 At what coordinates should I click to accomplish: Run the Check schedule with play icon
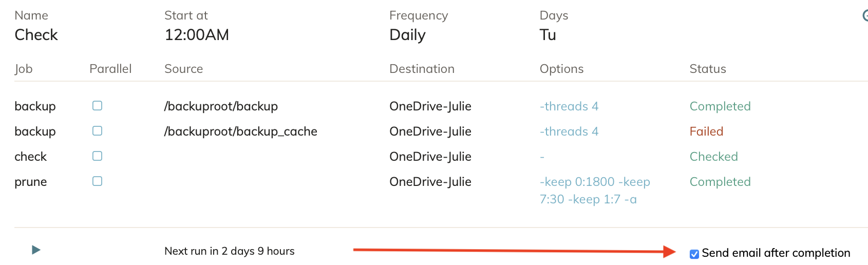pos(36,250)
